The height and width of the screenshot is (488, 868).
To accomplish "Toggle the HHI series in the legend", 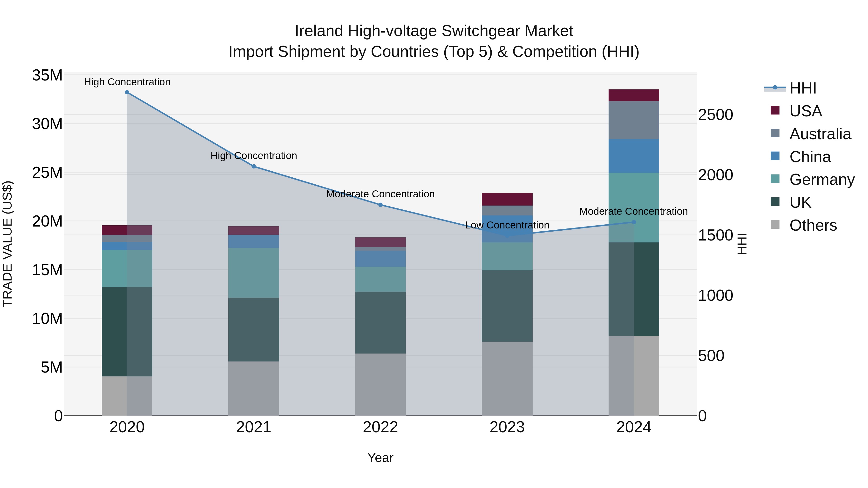I will [790, 88].
